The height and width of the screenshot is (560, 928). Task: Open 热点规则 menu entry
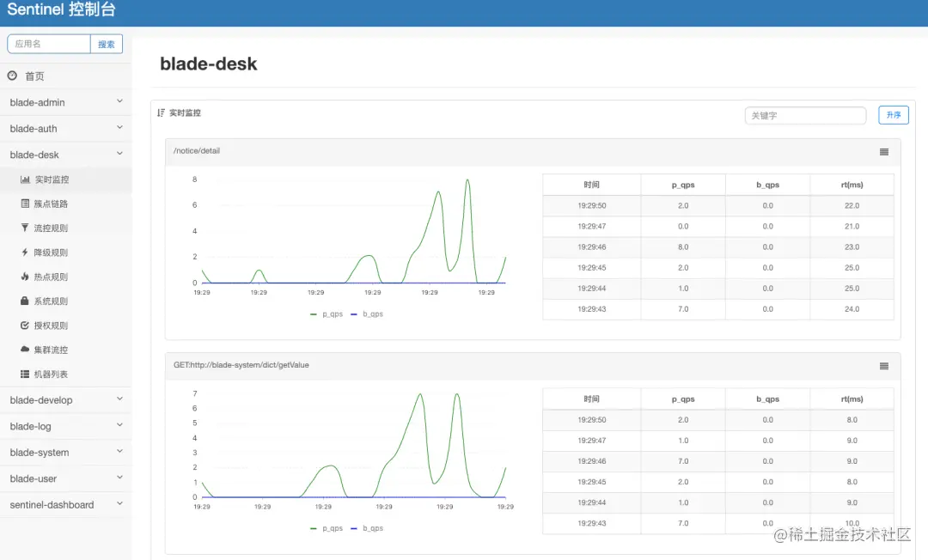pyautogui.click(x=65, y=277)
